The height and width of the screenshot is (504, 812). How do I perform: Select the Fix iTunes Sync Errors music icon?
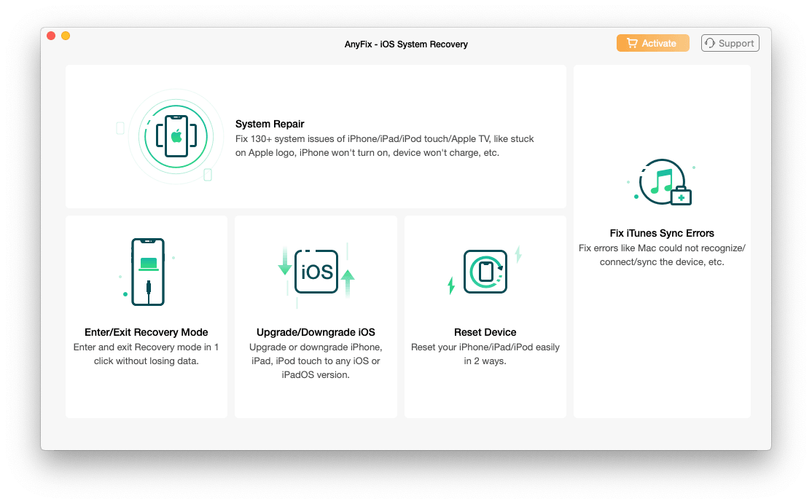coord(661,181)
